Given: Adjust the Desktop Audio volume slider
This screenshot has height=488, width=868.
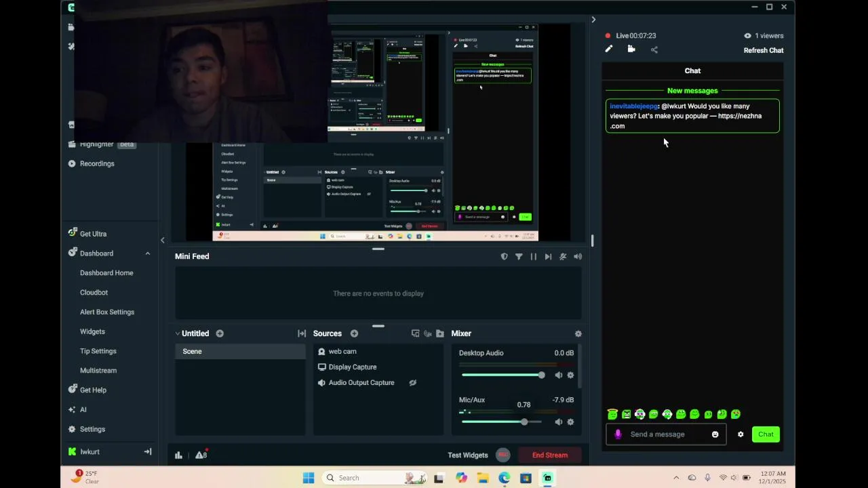Looking at the screenshot, I should coord(503,375).
